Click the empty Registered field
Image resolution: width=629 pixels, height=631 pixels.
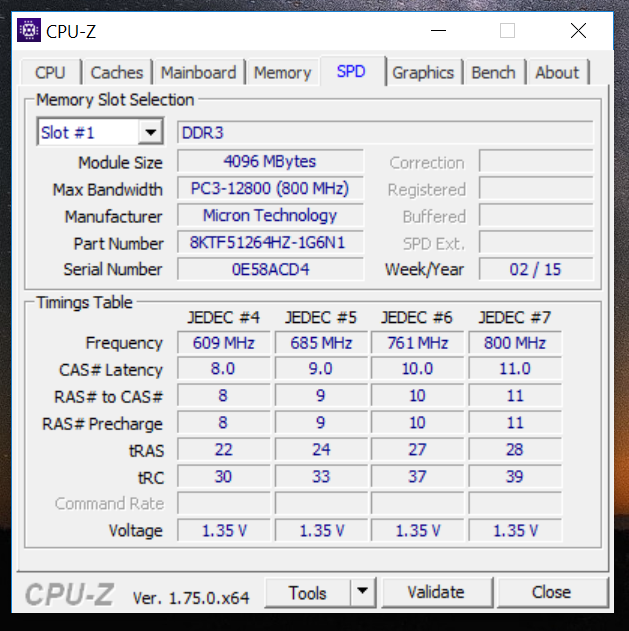(536, 188)
